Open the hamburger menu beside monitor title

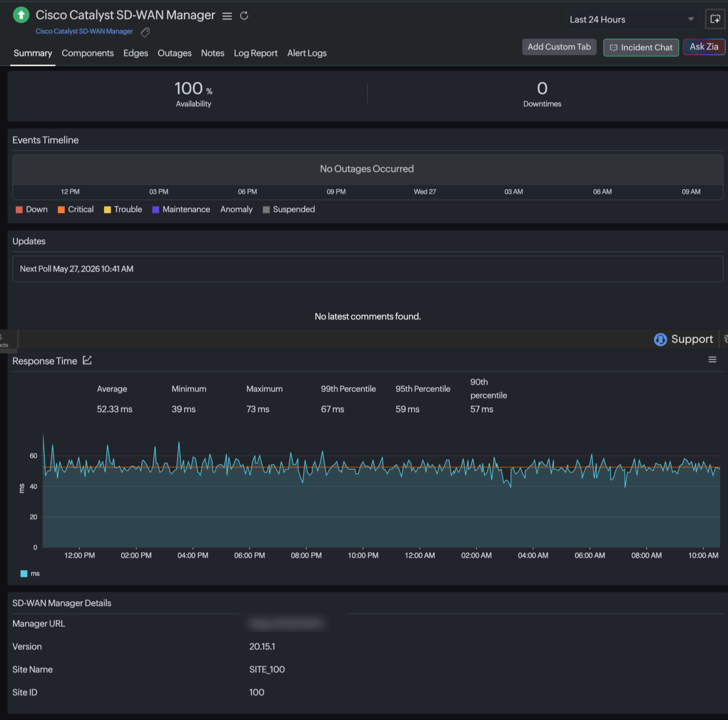point(227,16)
